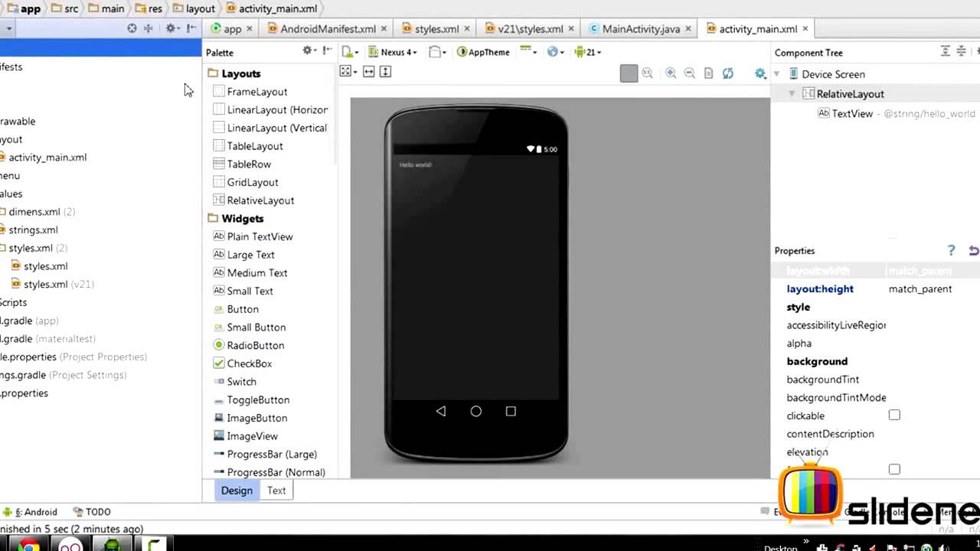Viewport: 980px width, 551px height.
Task: Select the ImageView widget in the Palette
Action: tap(252, 436)
